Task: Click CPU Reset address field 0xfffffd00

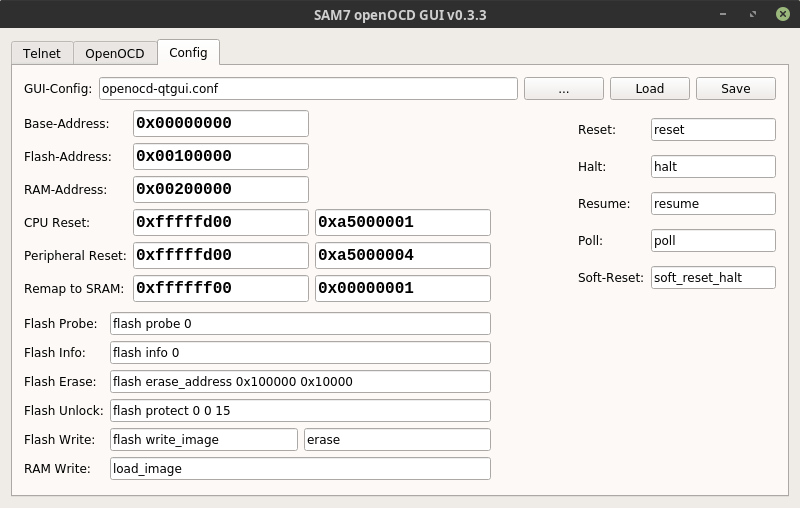Action: click(221, 222)
